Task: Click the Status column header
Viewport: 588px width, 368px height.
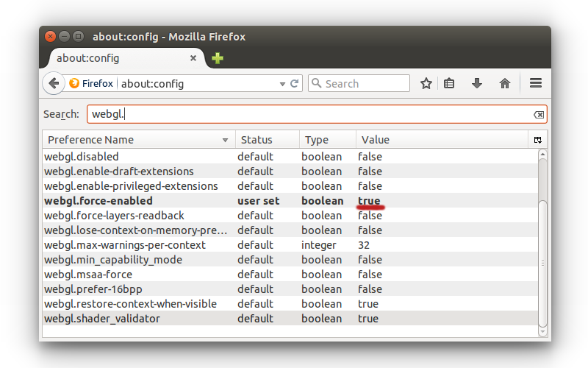Action: point(266,140)
